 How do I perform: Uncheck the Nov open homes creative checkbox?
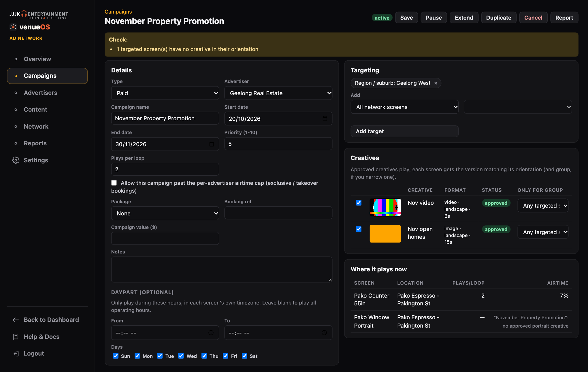[359, 229]
